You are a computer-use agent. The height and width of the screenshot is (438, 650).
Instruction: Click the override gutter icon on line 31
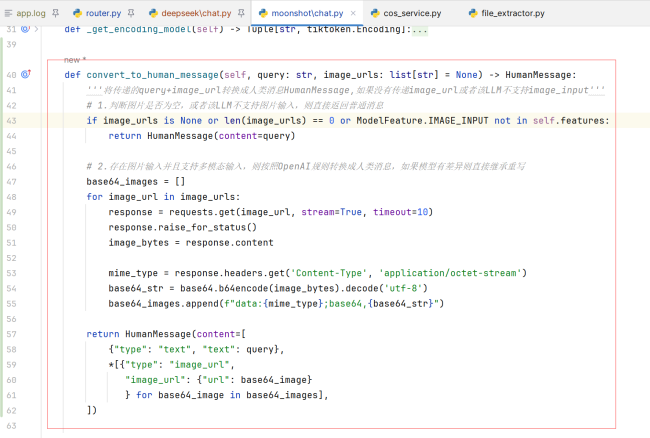pyautogui.click(x=25, y=29)
